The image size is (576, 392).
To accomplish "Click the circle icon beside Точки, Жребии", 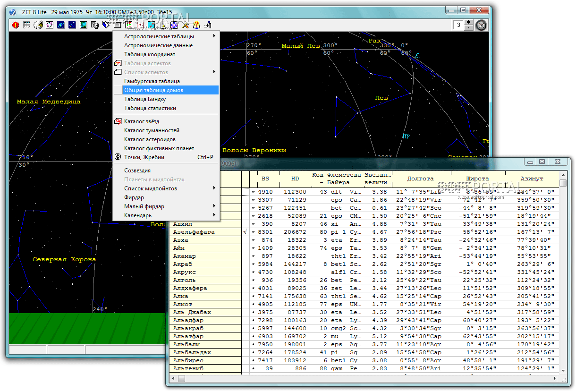I will click(118, 157).
